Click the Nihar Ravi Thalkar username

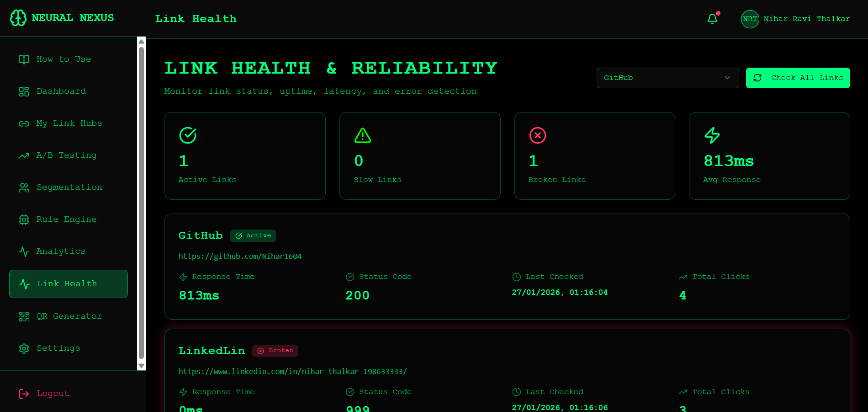pos(807,19)
